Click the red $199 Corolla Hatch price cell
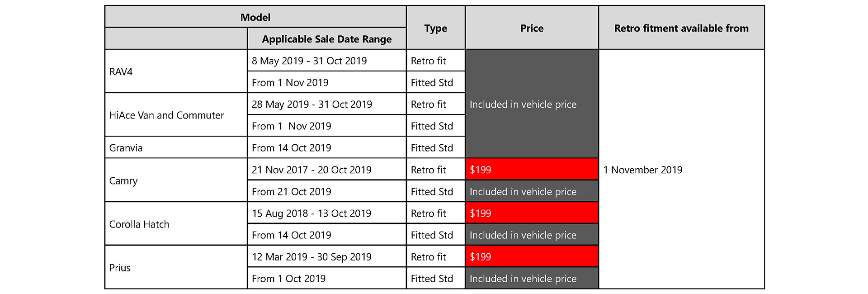 [x=532, y=213]
